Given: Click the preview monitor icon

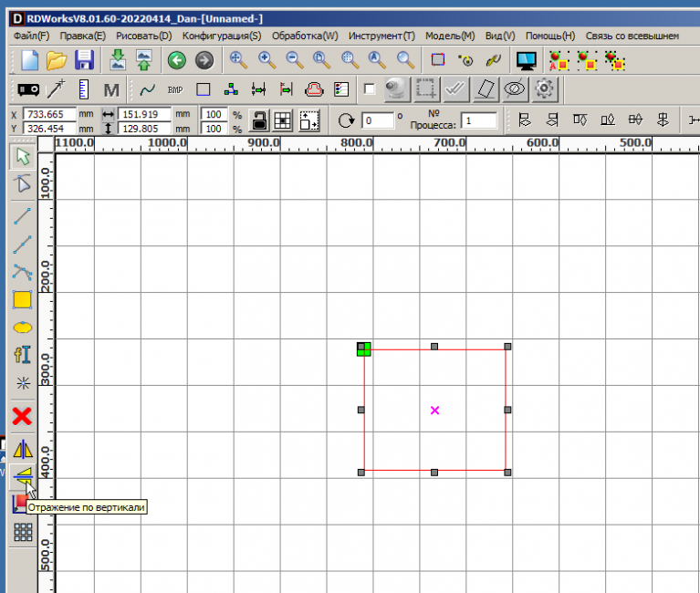Looking at the screenshot, I should coord(526,60).
